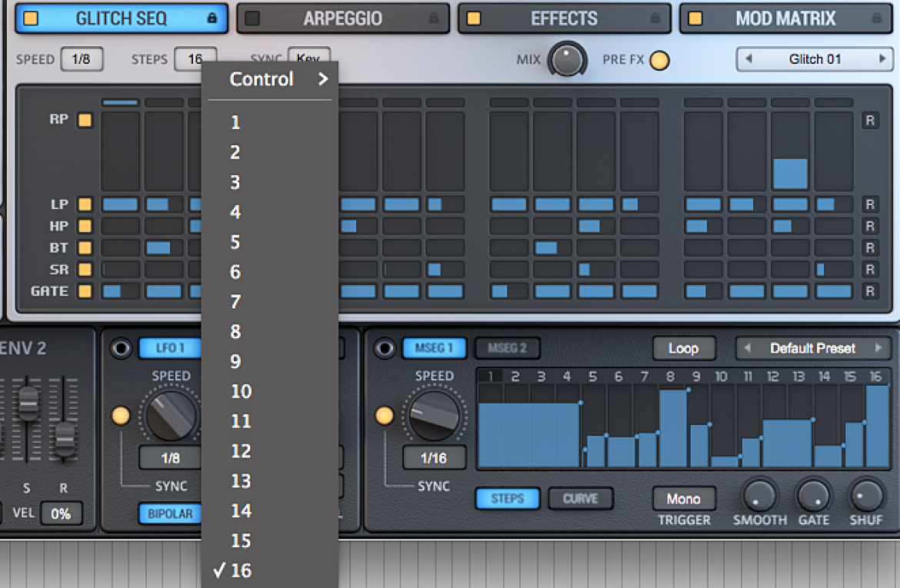Choose 8 in the steps menu
The height and width of the screenshot is (588, 900).
(x=270, y=331)
